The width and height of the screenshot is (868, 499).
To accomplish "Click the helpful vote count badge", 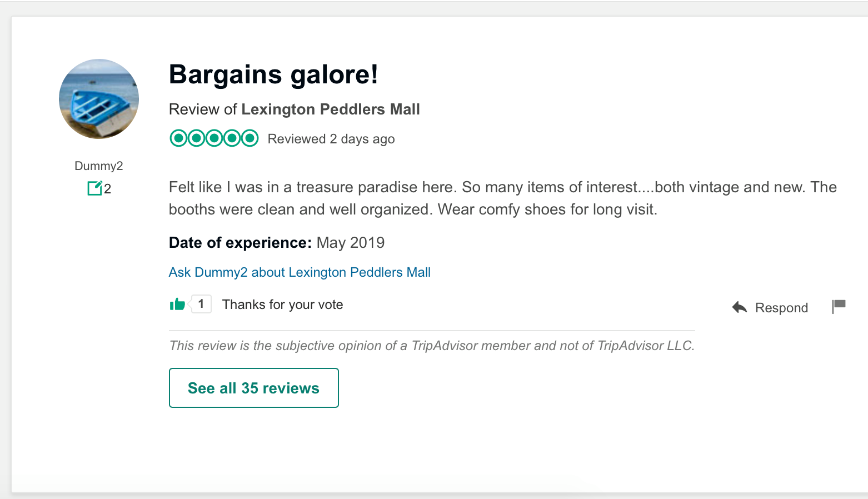I will tap(201, 304).
